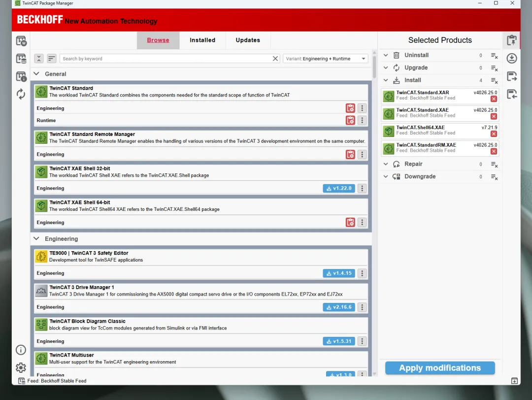Clear the Downgrade list with its clear icon
The height and width of the screenshot is (400, 532).
coord(495,177)
